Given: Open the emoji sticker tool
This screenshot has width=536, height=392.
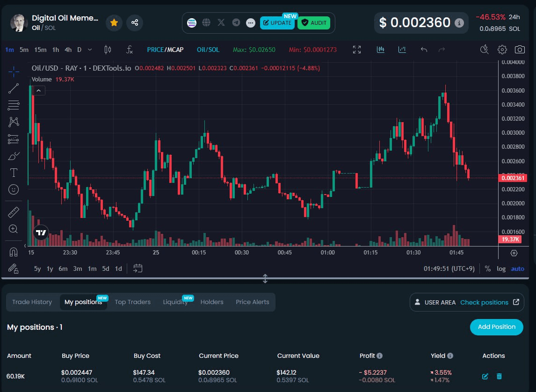Looking at the screenshot, I should pyautogui.click(x=14, y=189).
